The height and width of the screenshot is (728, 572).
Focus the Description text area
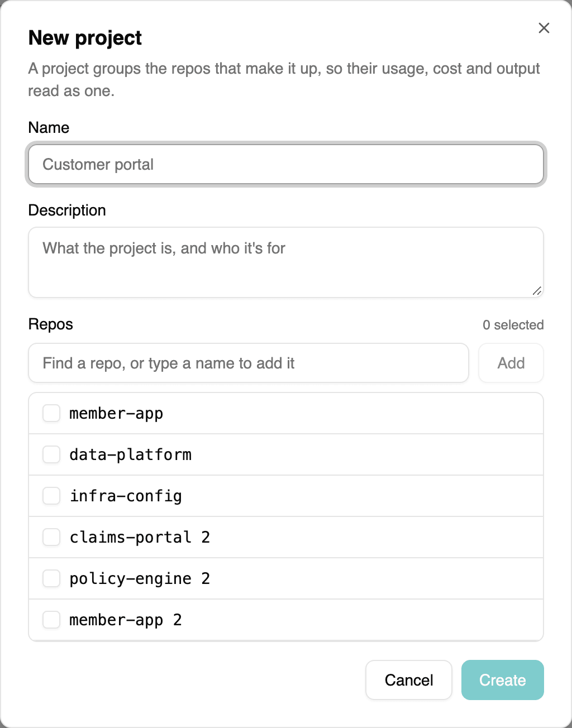point(286,262)
